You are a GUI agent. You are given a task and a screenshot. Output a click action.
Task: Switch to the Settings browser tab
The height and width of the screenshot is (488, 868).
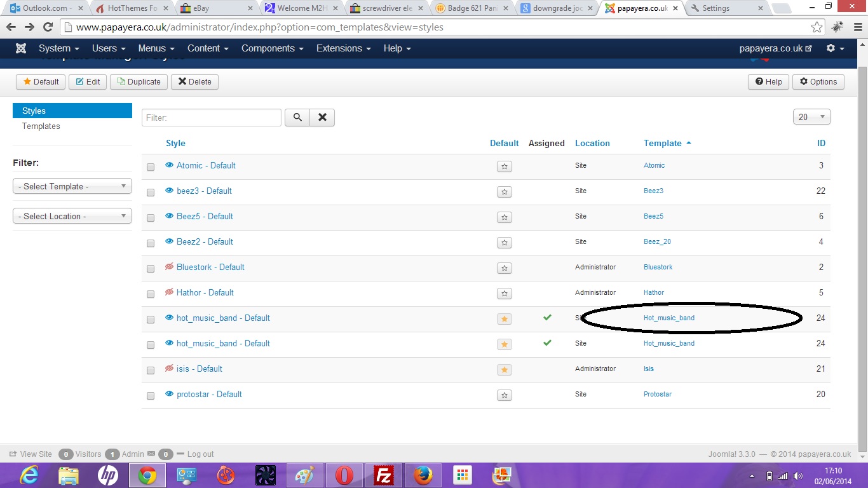click(726, 8)
